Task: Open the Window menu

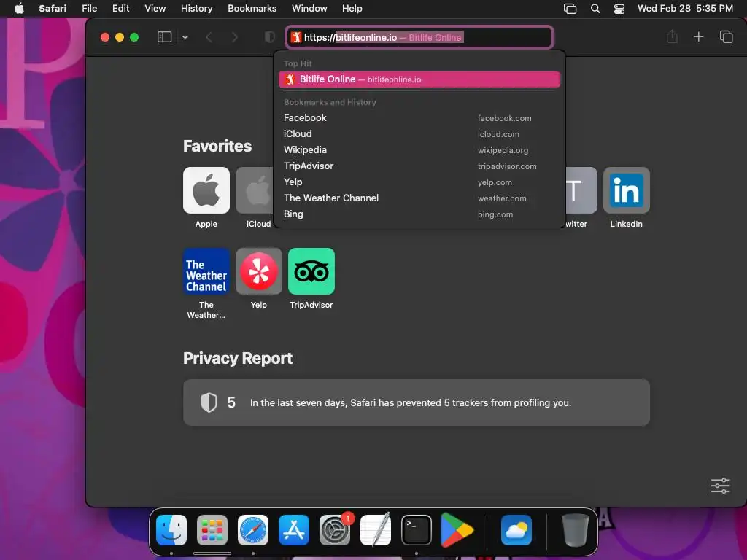Action: click(x=309, y=9)
